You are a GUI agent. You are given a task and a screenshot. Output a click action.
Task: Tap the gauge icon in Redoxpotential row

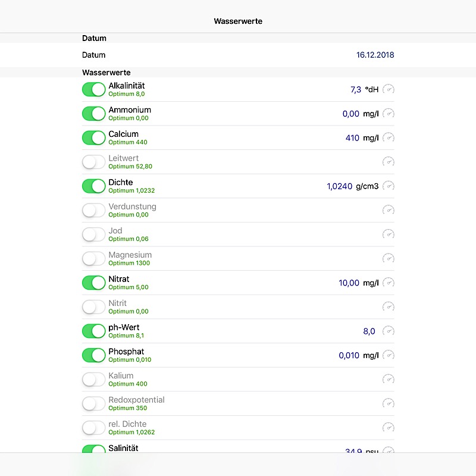389,403
